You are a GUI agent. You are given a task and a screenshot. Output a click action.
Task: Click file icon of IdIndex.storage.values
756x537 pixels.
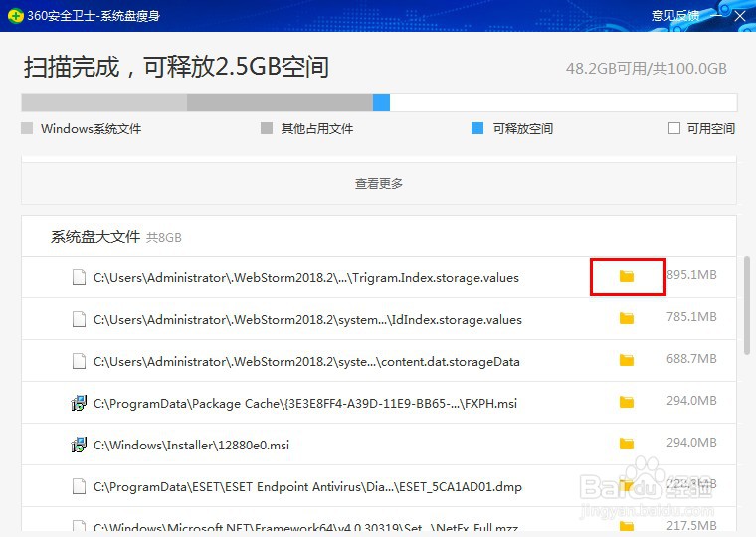(x=79, y=319)
